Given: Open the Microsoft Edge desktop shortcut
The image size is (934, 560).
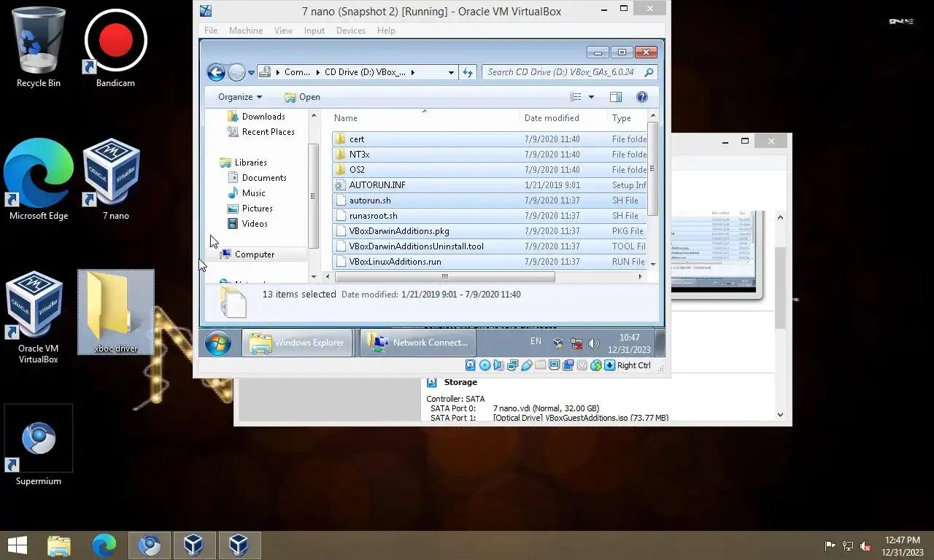Looking at the screenshot, I should 39,180.
